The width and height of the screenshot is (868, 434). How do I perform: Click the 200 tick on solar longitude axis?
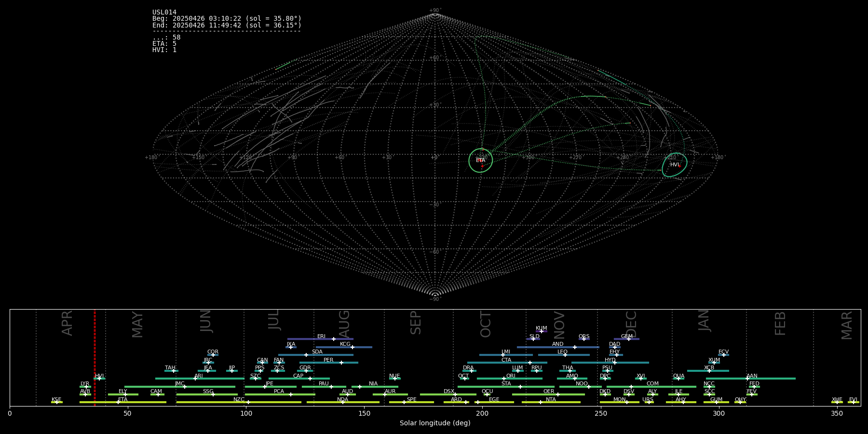point(482,413)
